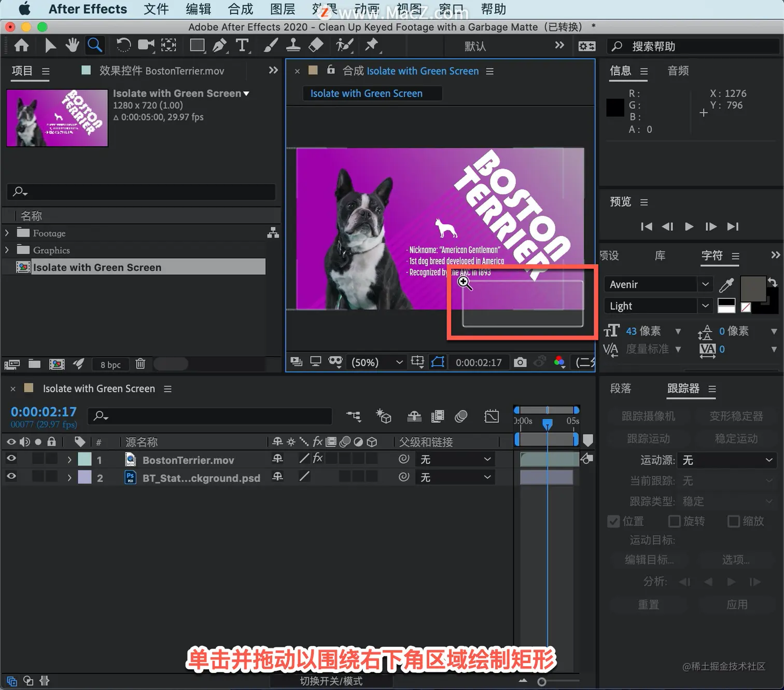Viewport: 784px width, 690px height.
Task: Switch to the 段落 tab
Action: point(621,389)
